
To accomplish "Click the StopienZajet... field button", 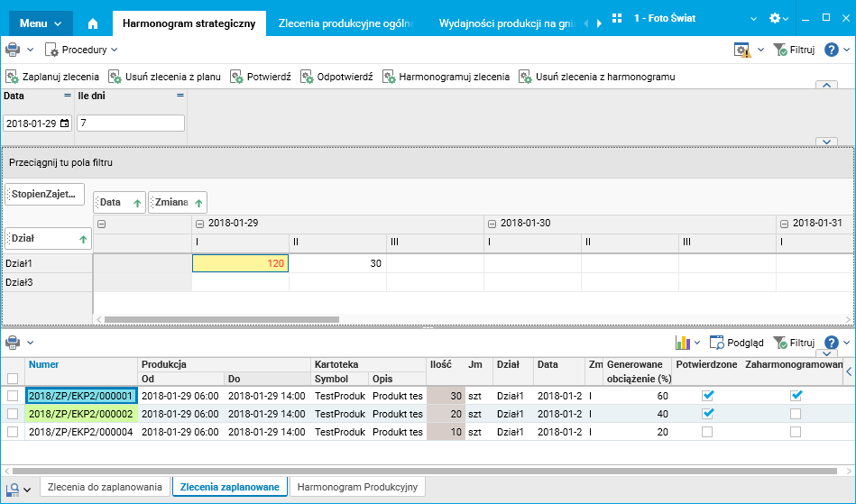I will point(45,194).
